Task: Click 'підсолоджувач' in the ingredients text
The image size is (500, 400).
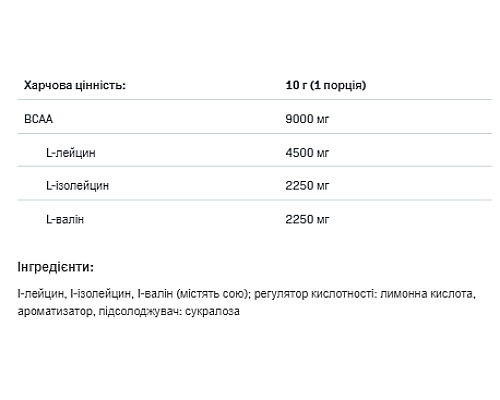Action: coord(138,311)
